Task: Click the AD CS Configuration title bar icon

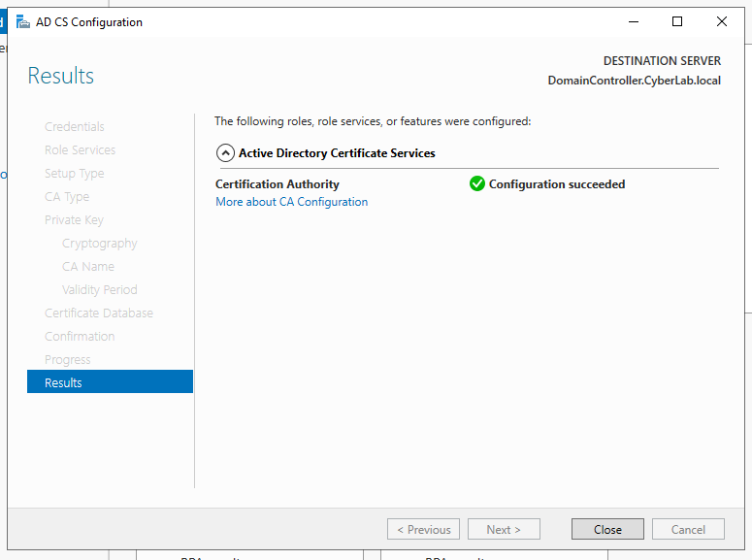Action: click(23, 22)
